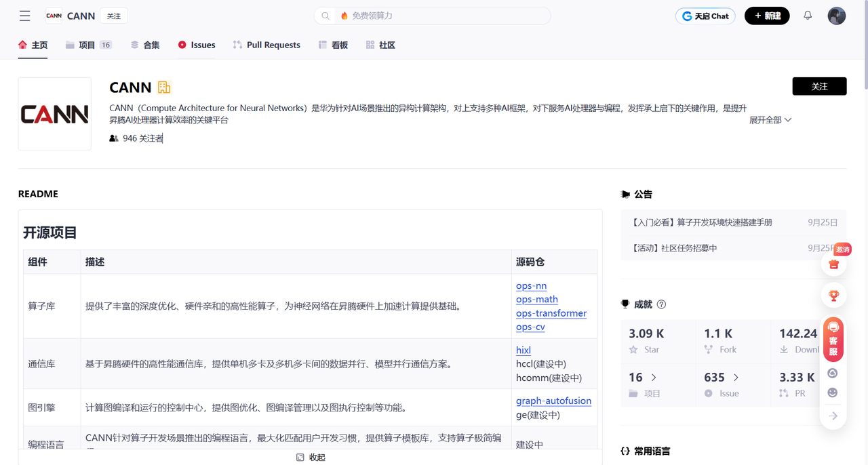Image resolution: width=868 pixels, height=465 pixels.
Task: Open the ops-cv repository link
Action: (530, 327)
